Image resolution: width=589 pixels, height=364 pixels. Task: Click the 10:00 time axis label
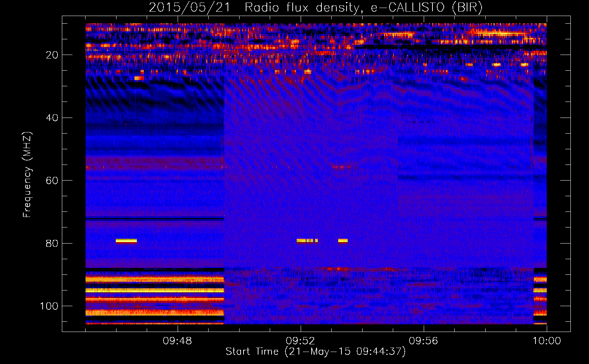[547, 341]
